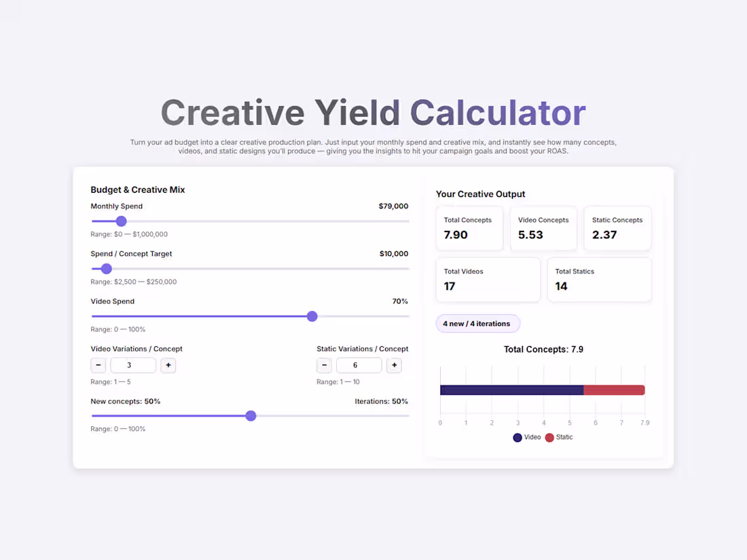Image resolution: width=747 pixels, height=560 pixels.
Task: Click the Total Statics card showing 14
Action: tap(599, 279)
